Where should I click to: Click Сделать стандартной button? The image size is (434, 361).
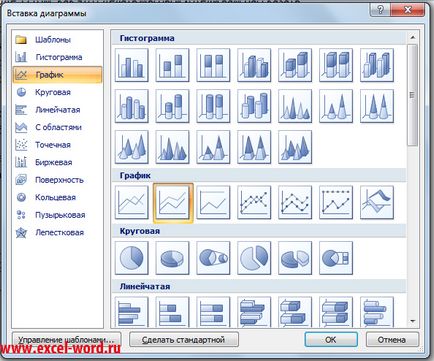184,340
